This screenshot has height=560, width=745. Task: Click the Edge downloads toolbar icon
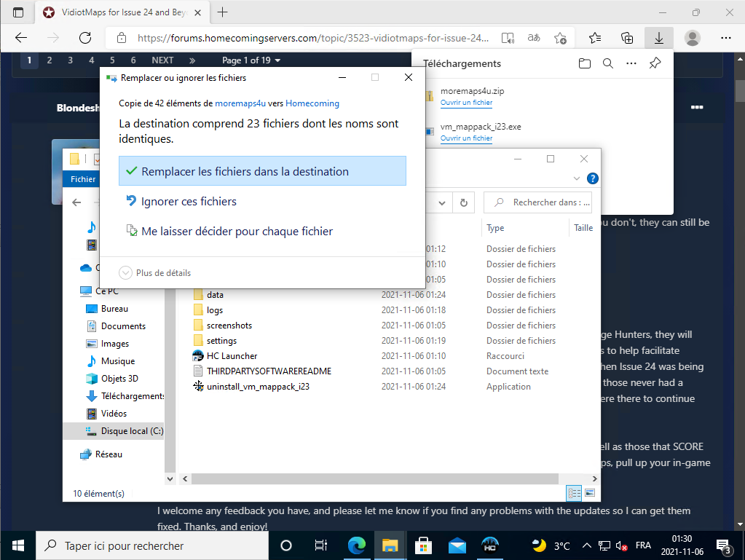tap(658, 38)
